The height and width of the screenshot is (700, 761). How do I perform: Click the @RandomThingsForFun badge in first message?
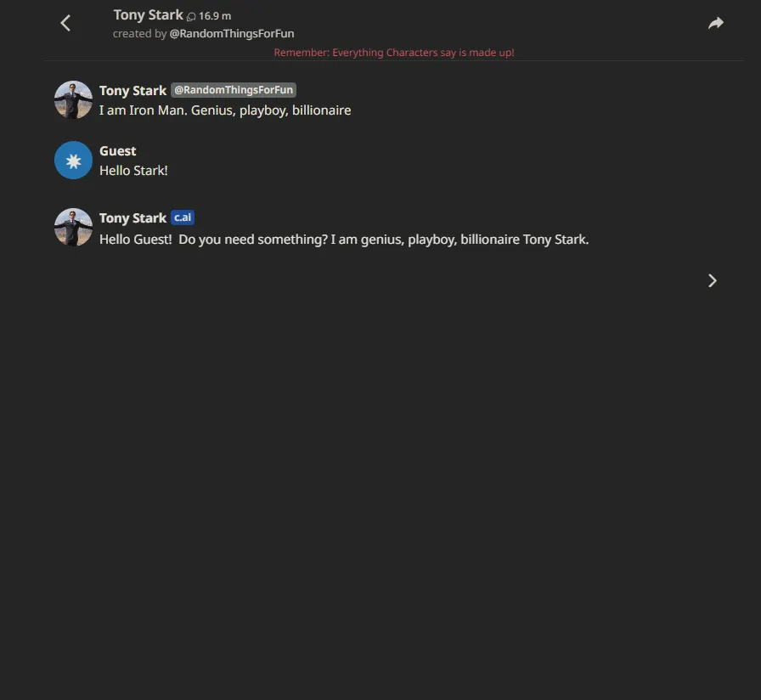point(234,90)
